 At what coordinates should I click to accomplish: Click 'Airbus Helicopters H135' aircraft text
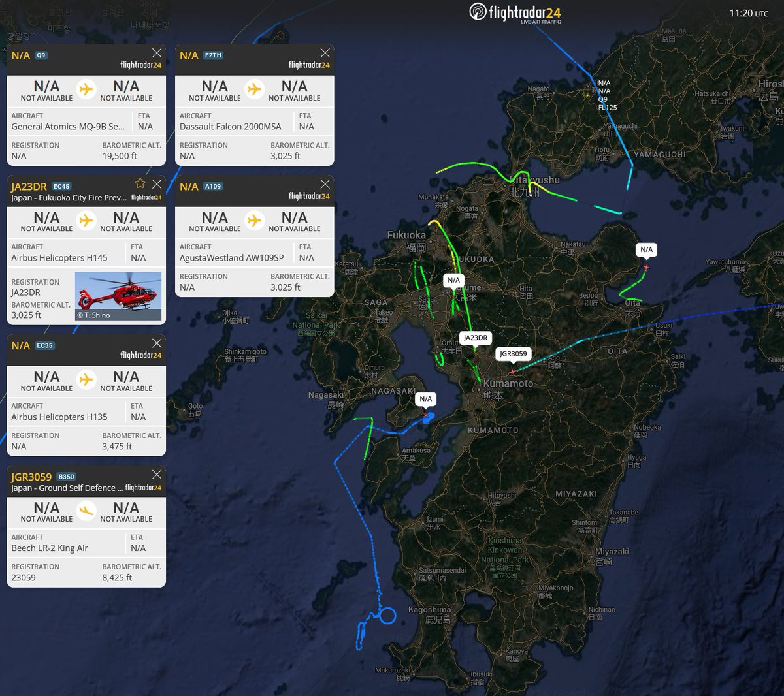click(59, 417)
